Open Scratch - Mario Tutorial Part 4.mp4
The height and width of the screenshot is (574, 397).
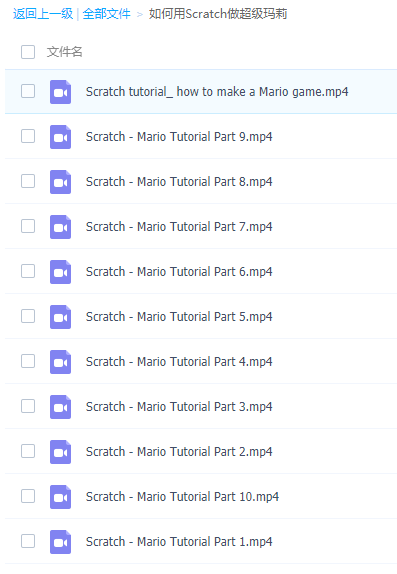click(x=179, y=362)
